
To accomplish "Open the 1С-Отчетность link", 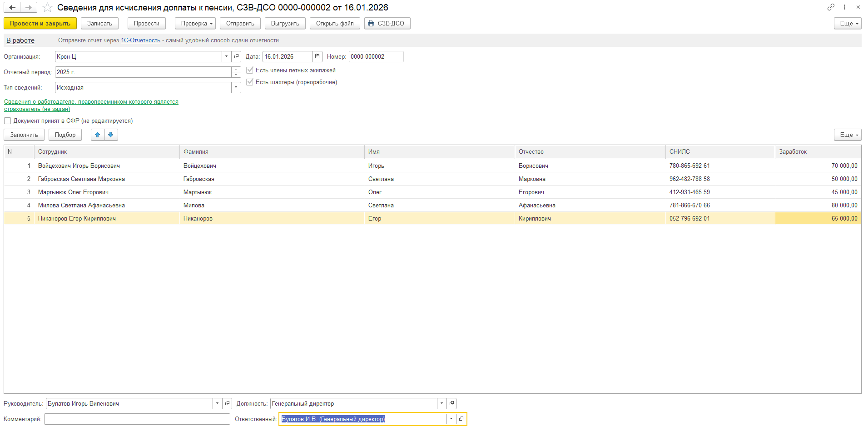I will pyautogui.click(x=140, y=40).
